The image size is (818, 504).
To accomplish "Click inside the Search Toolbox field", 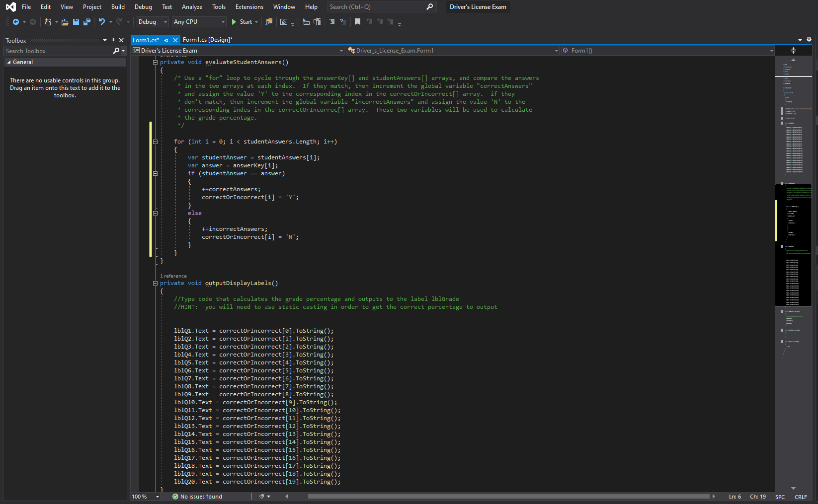I will click(55, 51).
